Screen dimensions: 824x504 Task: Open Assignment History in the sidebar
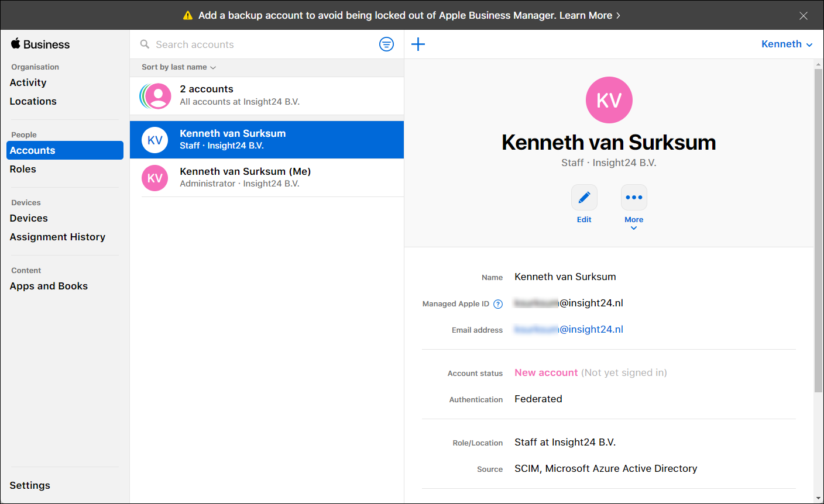coord(57,237)
